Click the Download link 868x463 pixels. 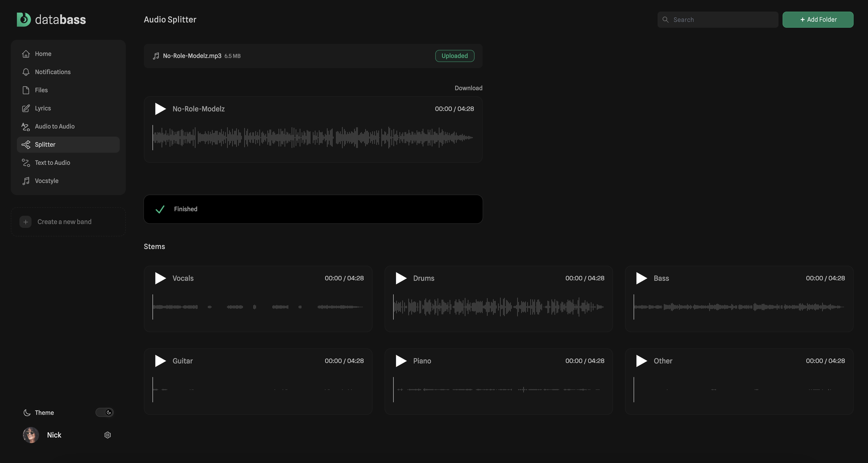pyautogui.click(x=468, y=88)
